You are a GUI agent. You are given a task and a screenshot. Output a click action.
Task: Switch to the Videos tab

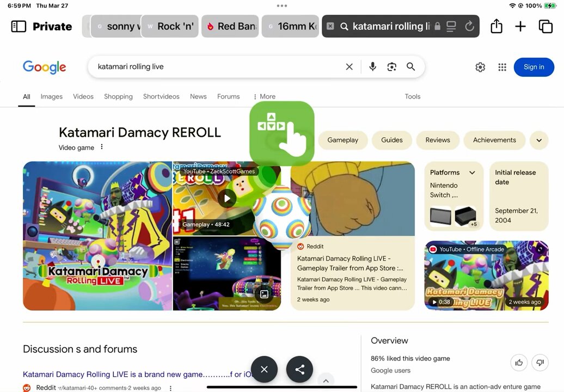pos(83,96)
